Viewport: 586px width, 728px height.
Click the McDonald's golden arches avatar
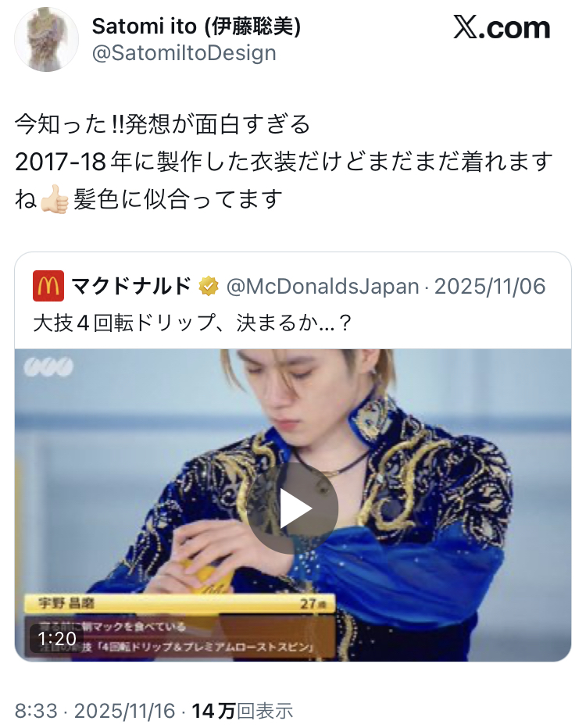point(48,286)
